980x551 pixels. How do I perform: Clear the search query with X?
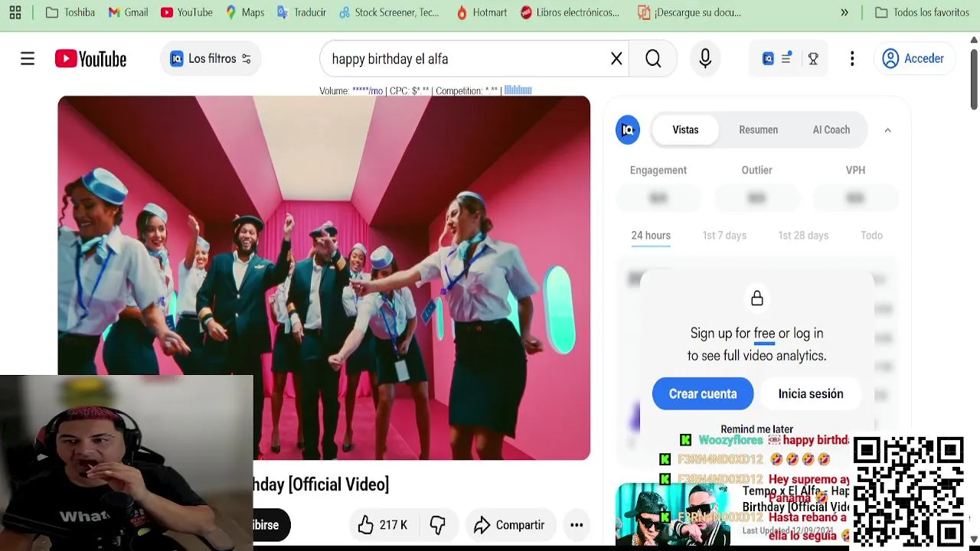click(x=616, y=59)
